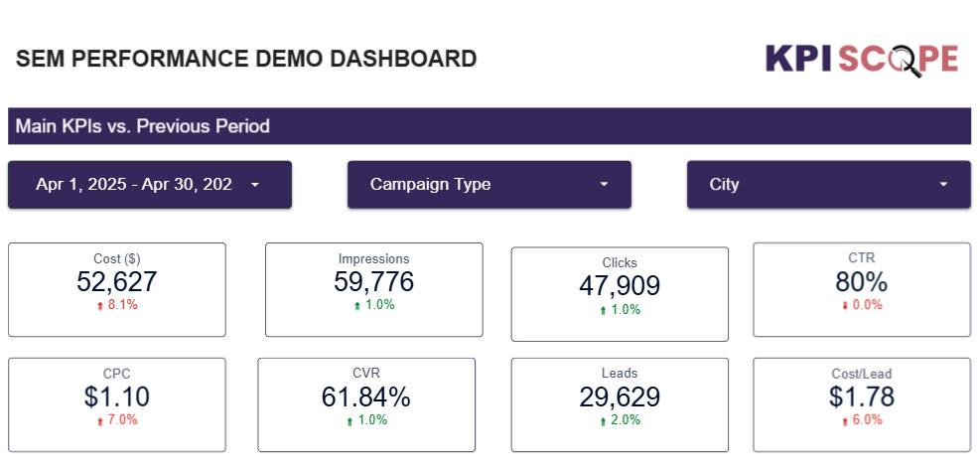Expand the Campaign Type filter
The width and height of the screenshot is (980, 474).
(489, 185)
